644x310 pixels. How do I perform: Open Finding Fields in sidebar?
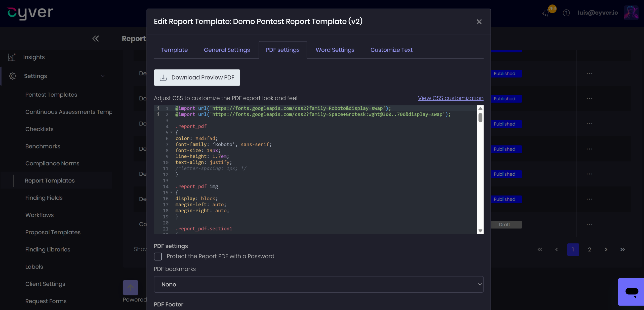pyautogui.click(x=44, y=198)
